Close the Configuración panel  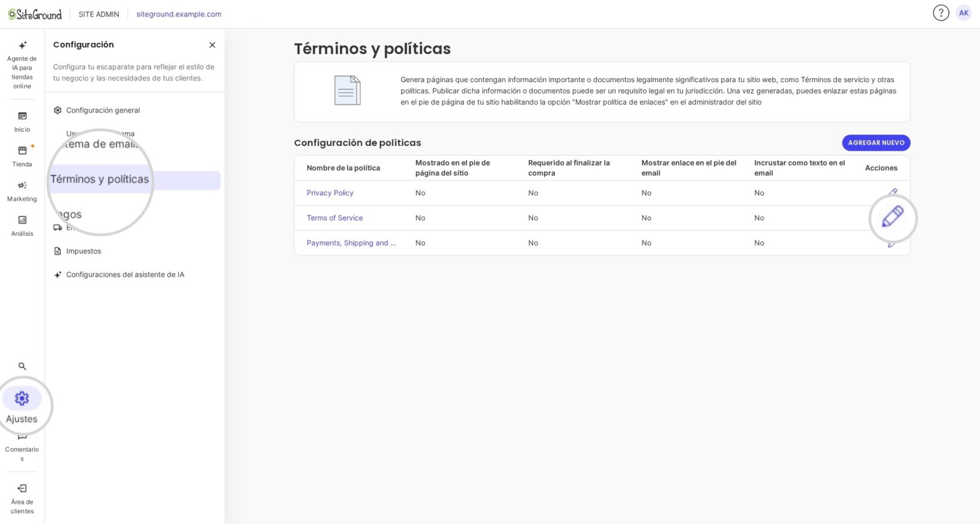click(x=212, y=45)
